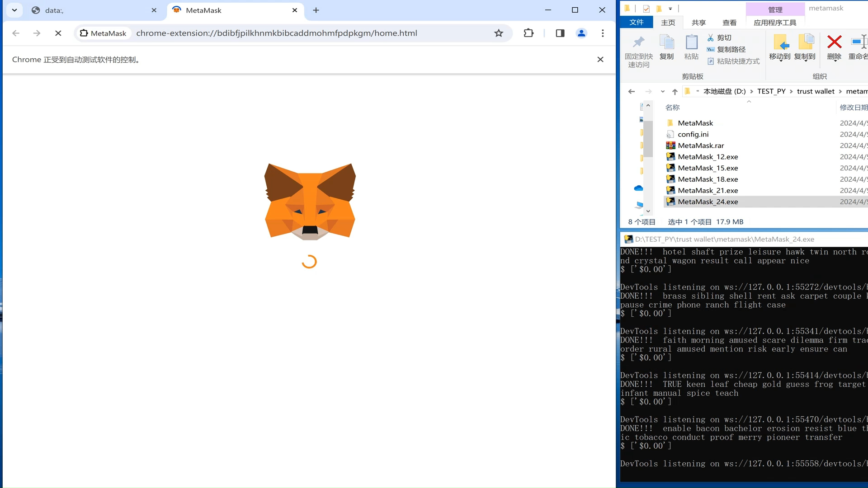Click TEST_PY breadcrumb segment
The image size is (868, 488).
[771, 91]
